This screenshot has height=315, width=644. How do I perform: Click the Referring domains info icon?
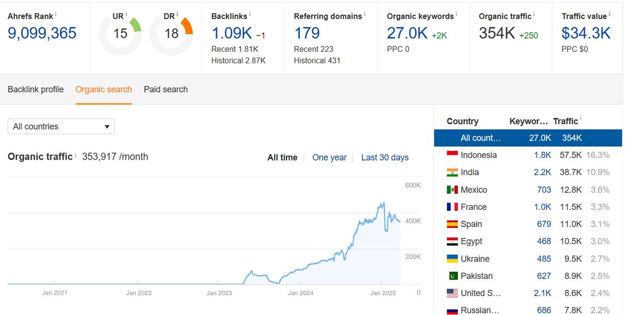tap(365, 14)
